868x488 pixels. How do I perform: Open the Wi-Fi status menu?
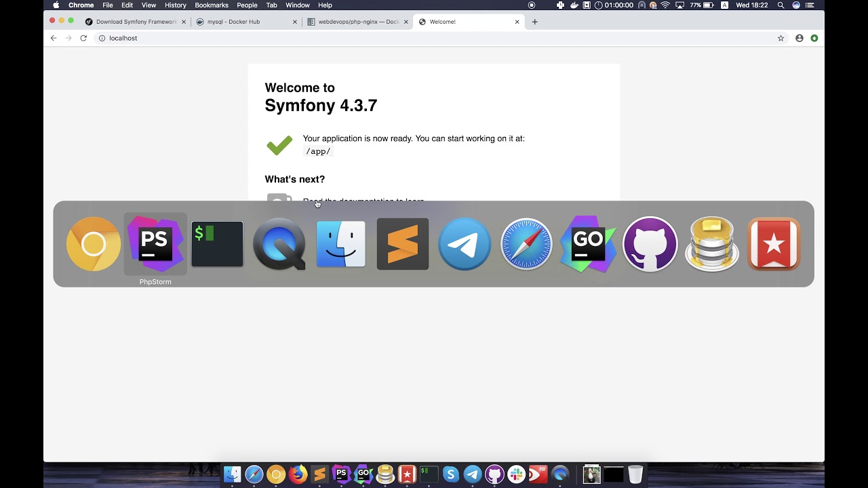(x=665, y=5)
